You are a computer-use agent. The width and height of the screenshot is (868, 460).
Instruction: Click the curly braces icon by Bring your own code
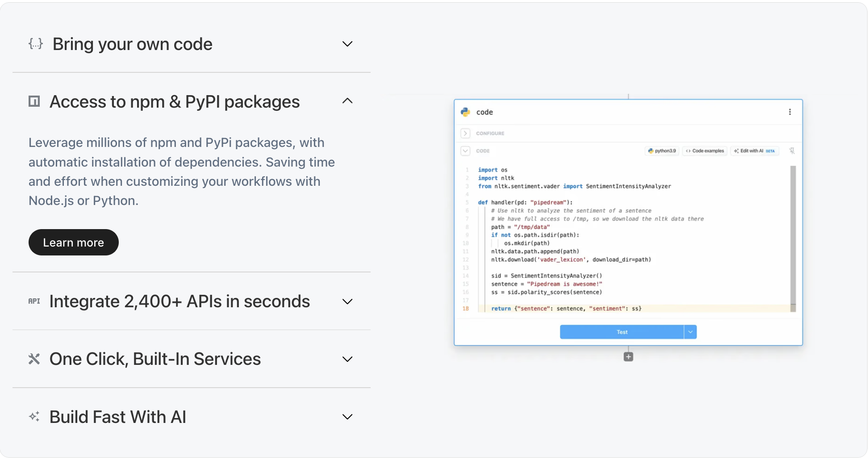[36, 44]
